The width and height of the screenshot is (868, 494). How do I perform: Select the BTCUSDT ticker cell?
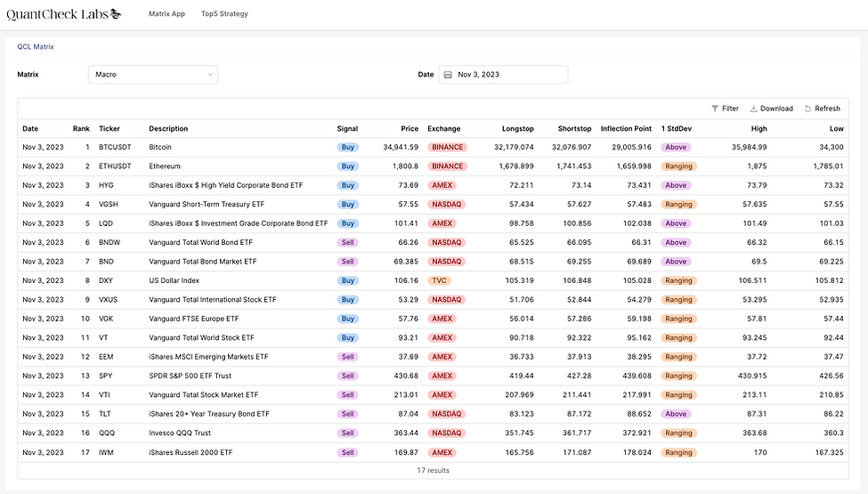coord(115,147)
